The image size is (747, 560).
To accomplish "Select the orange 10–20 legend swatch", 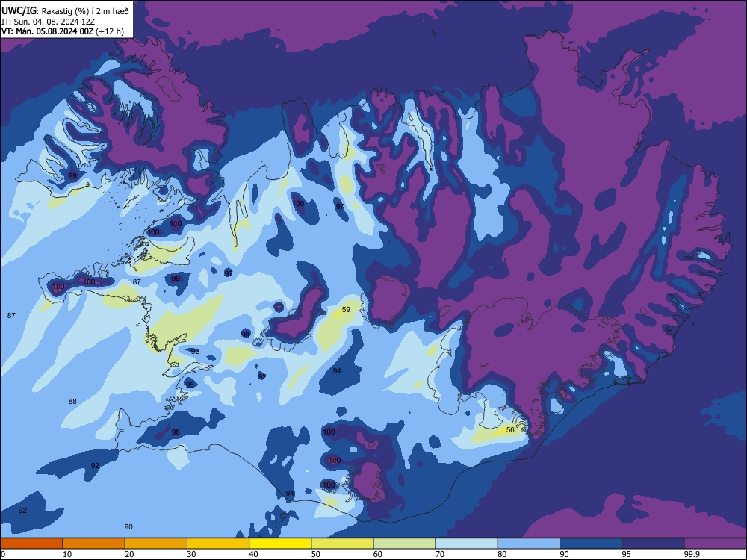I will click(x=94, y=544).
